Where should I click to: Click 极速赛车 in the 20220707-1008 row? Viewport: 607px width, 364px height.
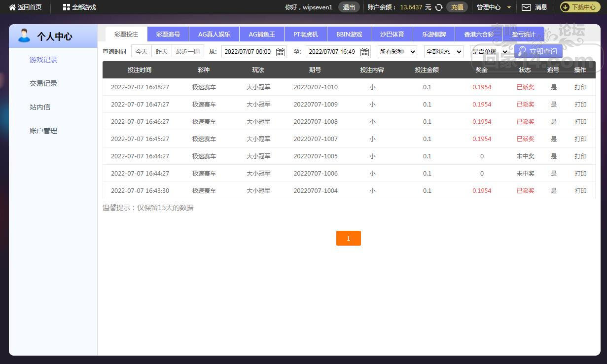click(x=204, y=122)
